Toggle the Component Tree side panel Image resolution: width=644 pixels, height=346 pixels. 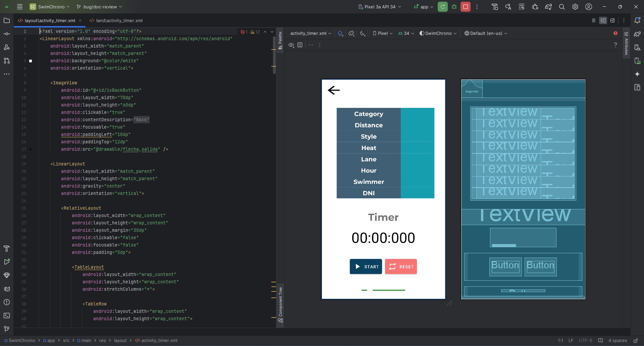[280, 305]
